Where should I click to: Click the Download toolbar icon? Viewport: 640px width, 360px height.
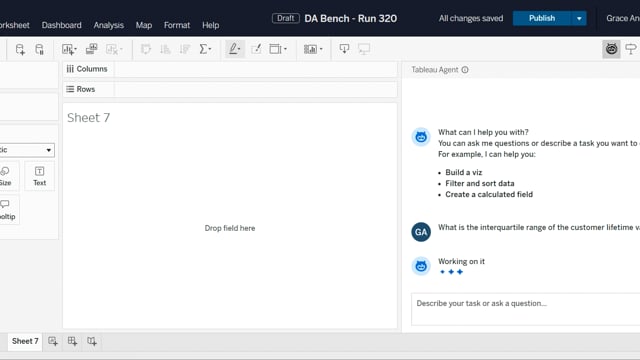tap(344, 49)
